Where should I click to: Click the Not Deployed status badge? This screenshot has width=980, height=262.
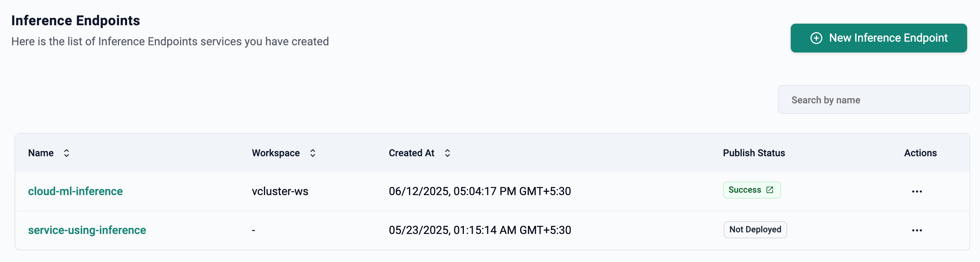755,230
